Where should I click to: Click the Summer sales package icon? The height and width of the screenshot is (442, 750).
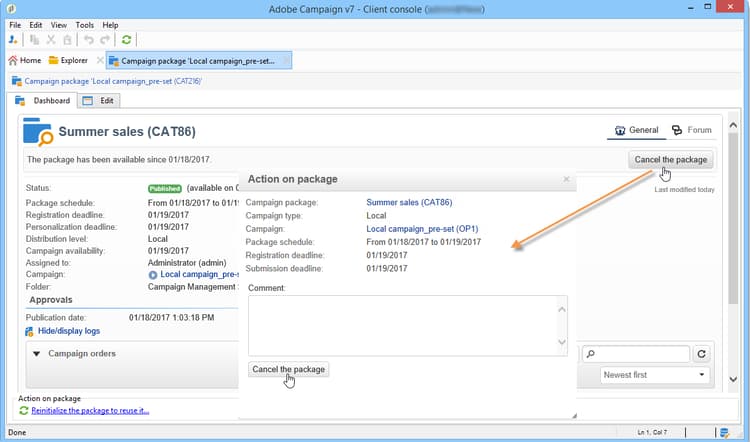[x=37, y=132]
